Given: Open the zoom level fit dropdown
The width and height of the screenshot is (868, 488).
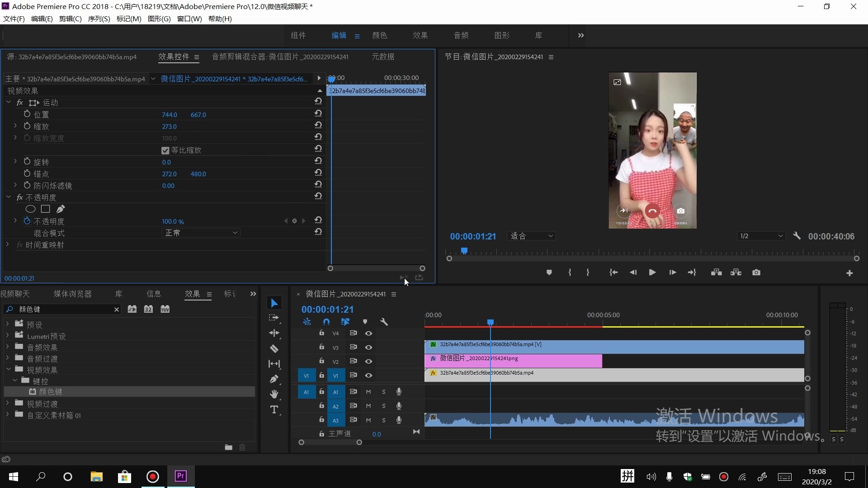Looking at the screenshot, I should 531,236.
